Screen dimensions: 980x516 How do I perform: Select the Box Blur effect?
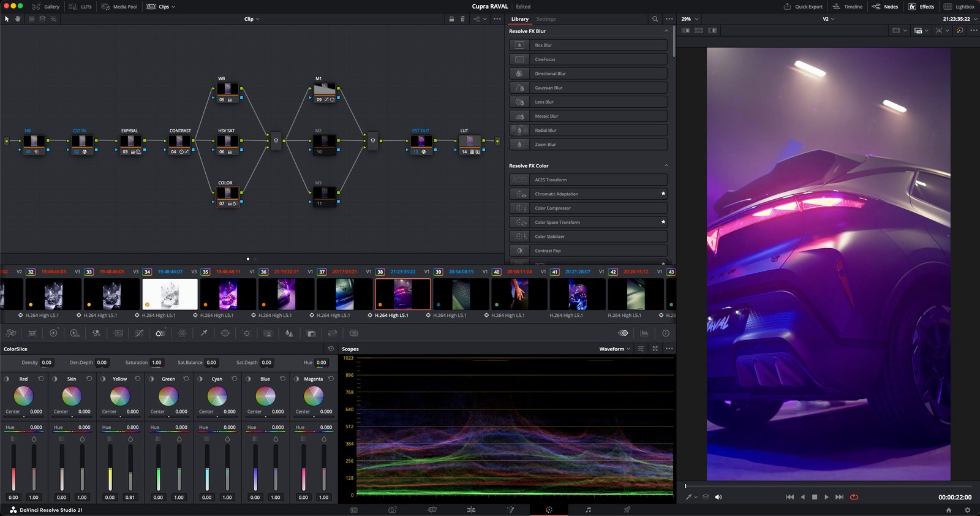pos(588,45)
